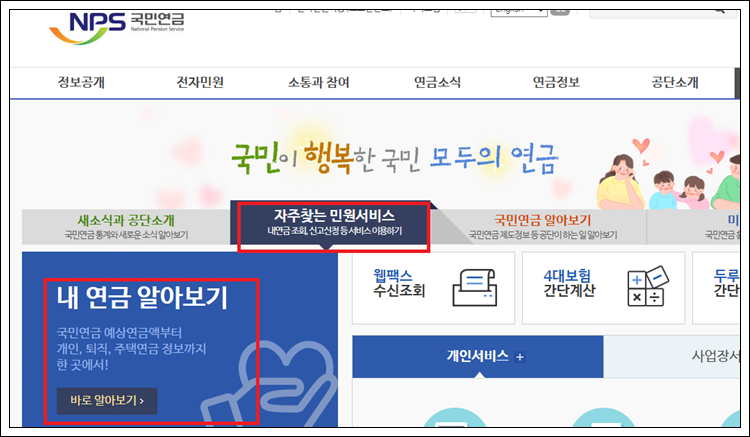Click the 국민이 행복한 국민 모두의 연금 banner
This screenshot has width=750, height=437.
click(x=394, y=157)
